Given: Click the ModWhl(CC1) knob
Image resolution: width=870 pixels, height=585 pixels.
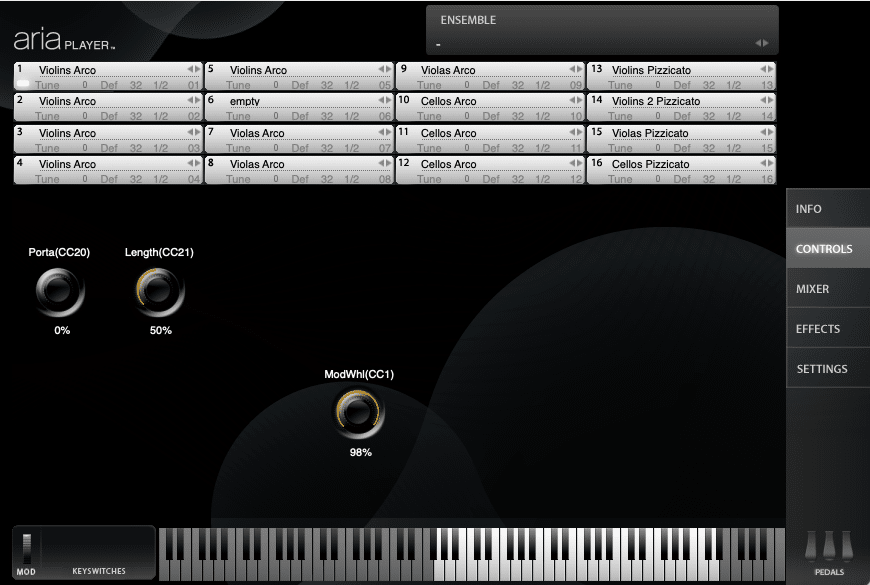Looking at the screenshot, I should click(x=360, y=413).
